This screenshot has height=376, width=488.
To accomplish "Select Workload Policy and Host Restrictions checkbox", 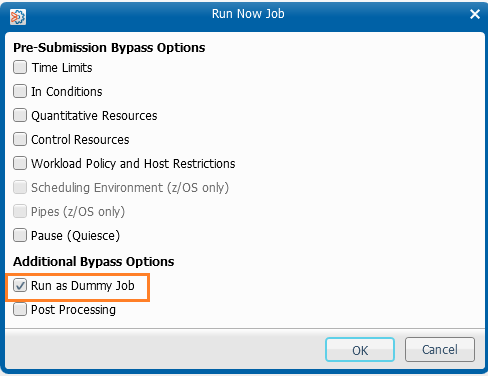I will (20, 163).
